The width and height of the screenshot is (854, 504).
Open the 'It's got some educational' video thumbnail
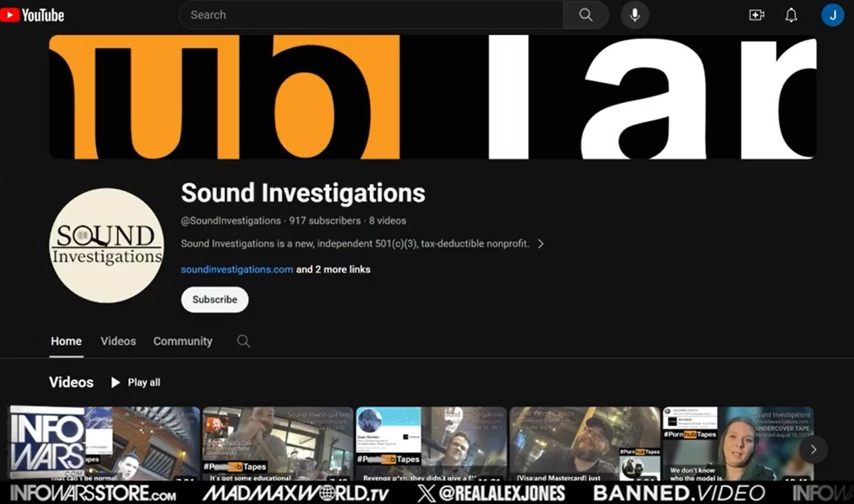coord(277,444)
